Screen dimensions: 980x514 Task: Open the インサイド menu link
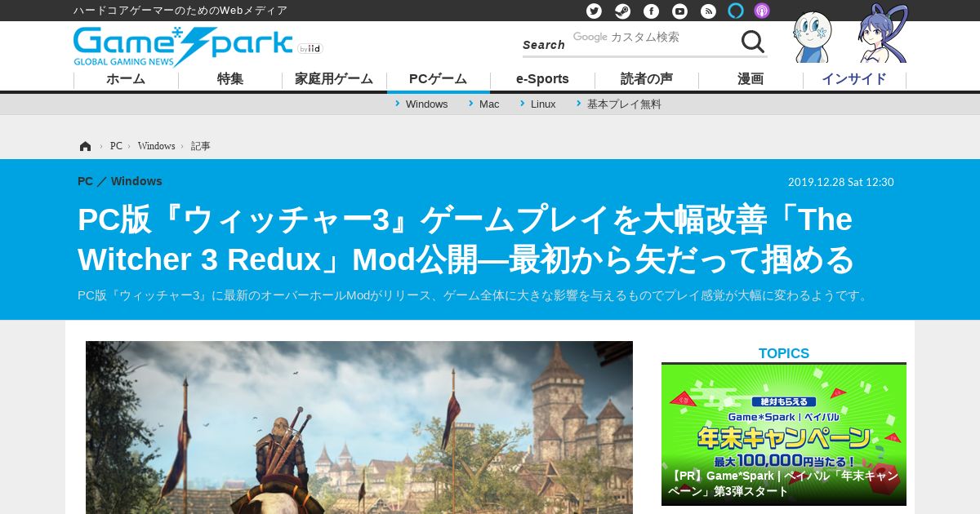[854, 79]
